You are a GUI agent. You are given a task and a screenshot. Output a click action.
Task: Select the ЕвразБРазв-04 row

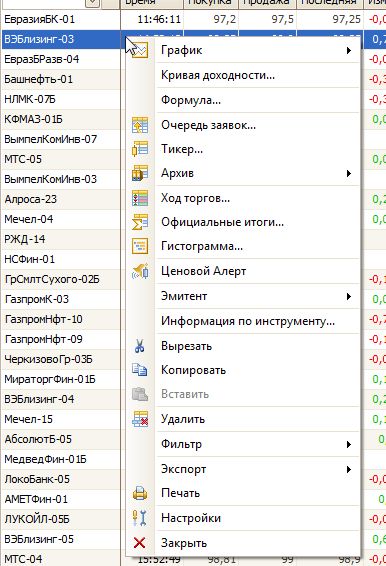click(x=61, y=59)
